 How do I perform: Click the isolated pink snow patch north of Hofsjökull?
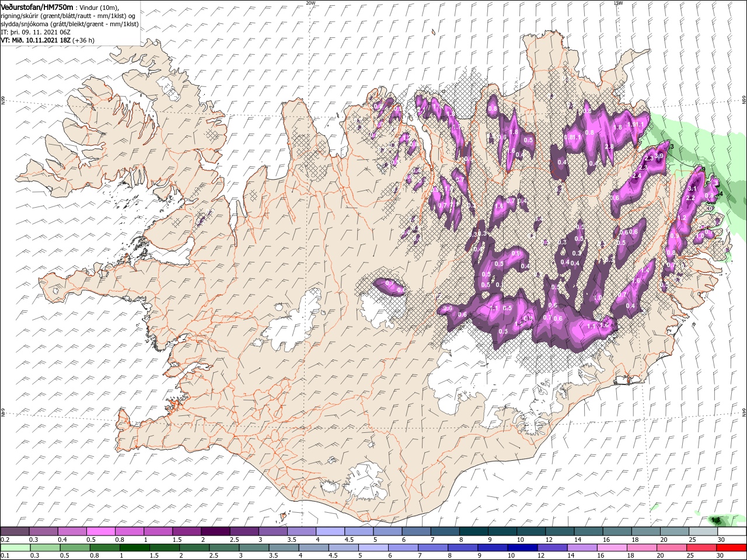[389, 286]
